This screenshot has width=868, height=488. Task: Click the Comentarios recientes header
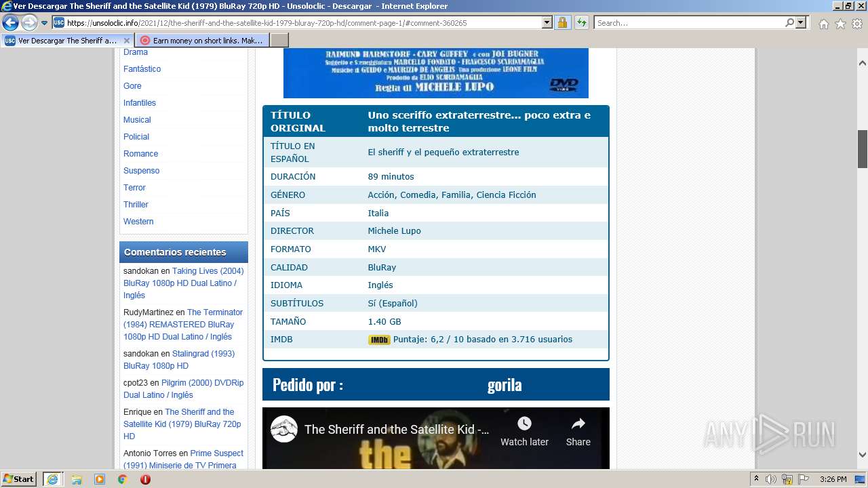click(184, 252)
